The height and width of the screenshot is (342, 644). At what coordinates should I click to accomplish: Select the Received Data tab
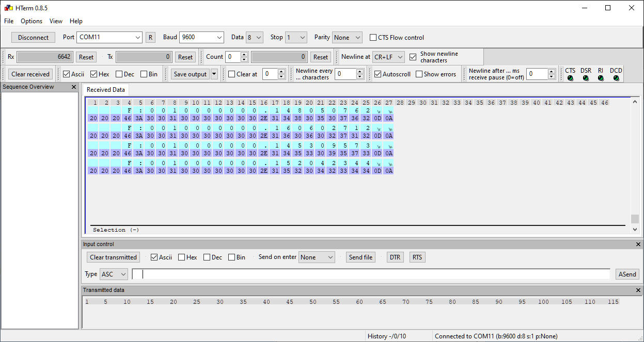106,90
